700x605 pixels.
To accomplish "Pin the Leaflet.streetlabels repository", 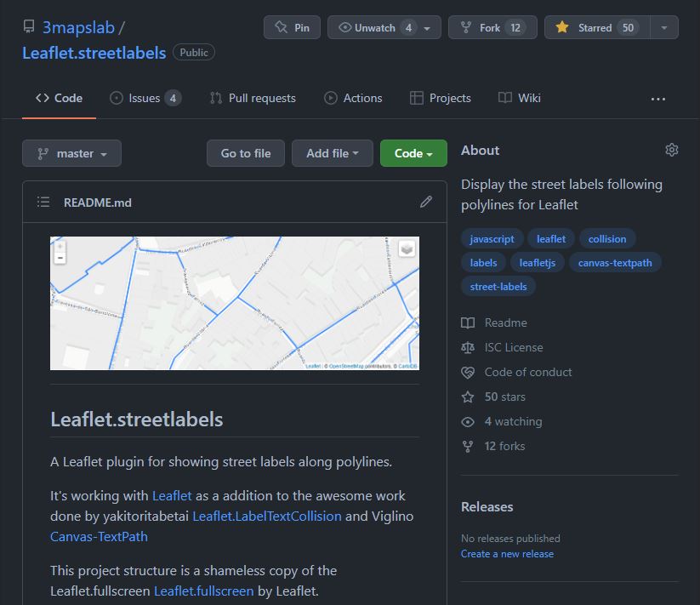I will point(292,26).
